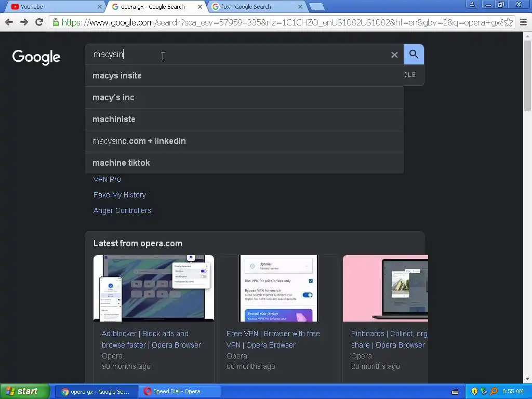The width and height of the screenshot is (532, 399).
Task: Click the magnifier icon in system tray
Action: (x=494, y=392)
